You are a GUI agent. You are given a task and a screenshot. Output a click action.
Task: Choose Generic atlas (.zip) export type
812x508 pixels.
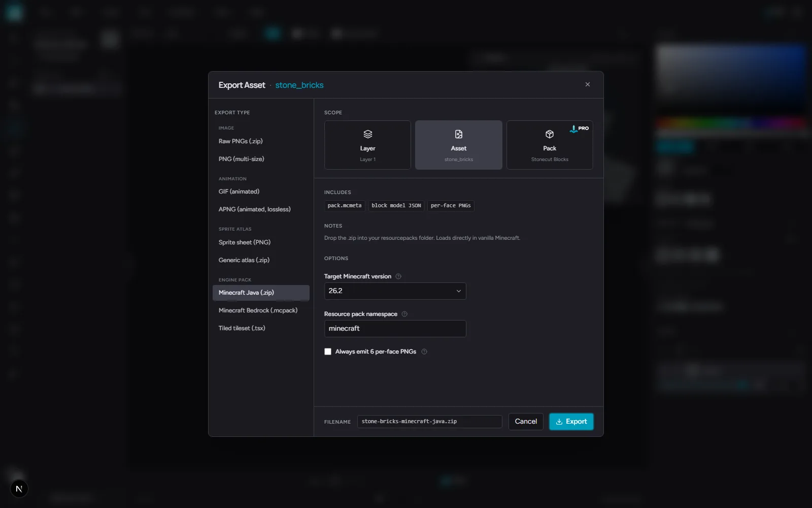[x=261, y=260]
